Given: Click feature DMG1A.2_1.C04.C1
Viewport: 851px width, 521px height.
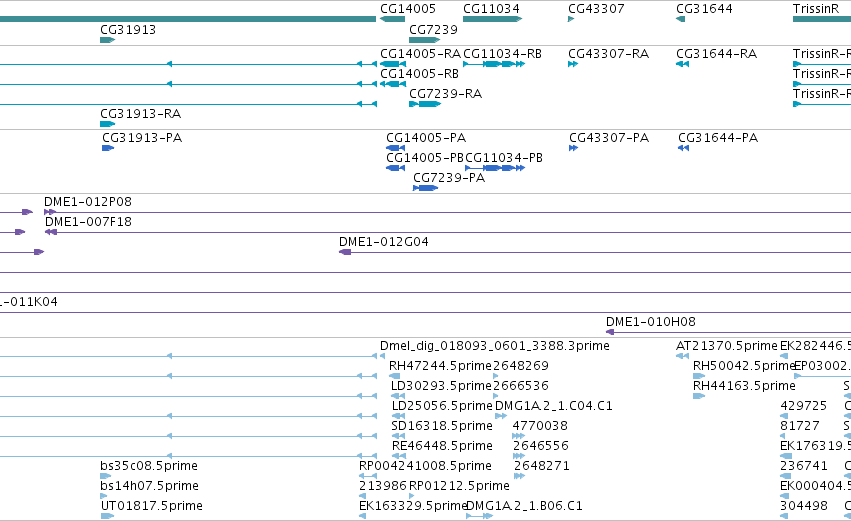Looking at the screenshot, I should tap(501, 416).
